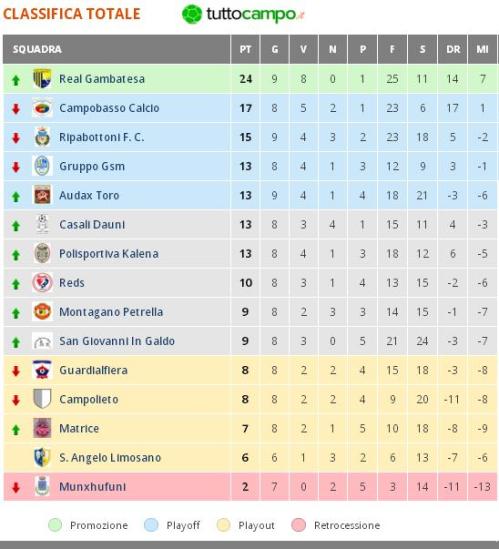Screen dimensions: 499x549
Task: Open the Gruppo Gsm team link
Action: (92, 166)
